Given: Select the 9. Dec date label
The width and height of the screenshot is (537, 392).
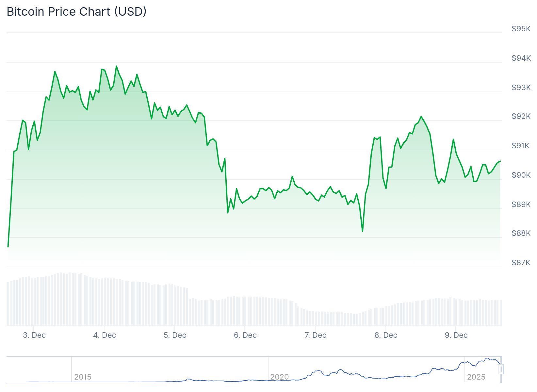Looking at the screenshot, I should [x=456, y=335].
